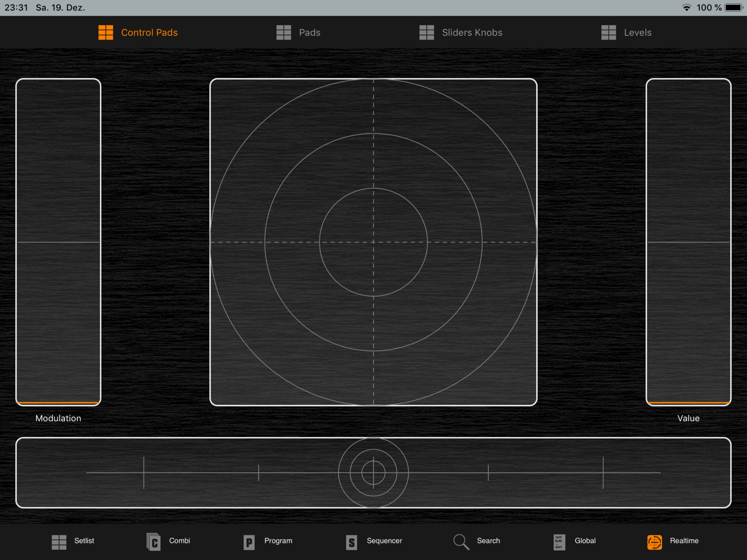Screen dimensions: 747x560
Task: Tap the Global hex-code icon
Action: click(x=559, y=542)
